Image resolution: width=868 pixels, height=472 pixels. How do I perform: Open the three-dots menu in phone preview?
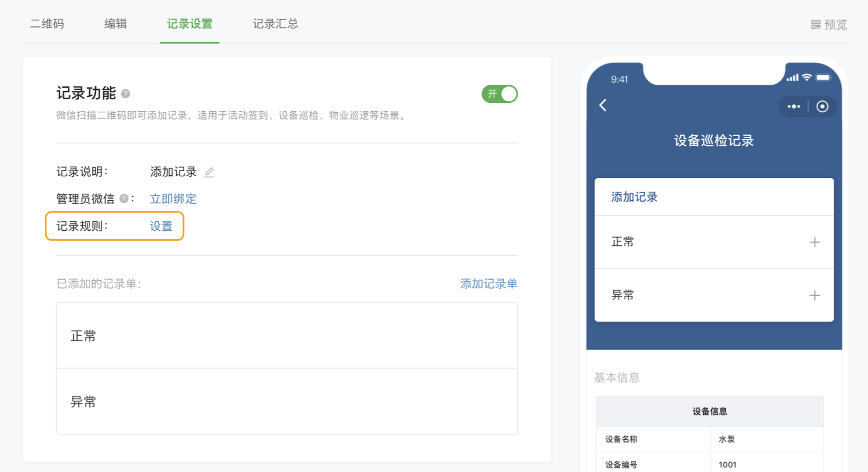click(794, 107)
